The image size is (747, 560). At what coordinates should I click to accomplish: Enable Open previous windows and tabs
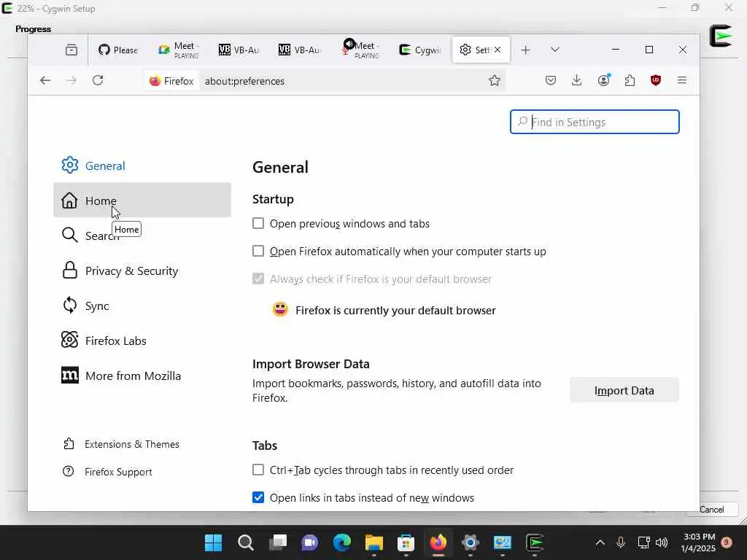(258, 223)
